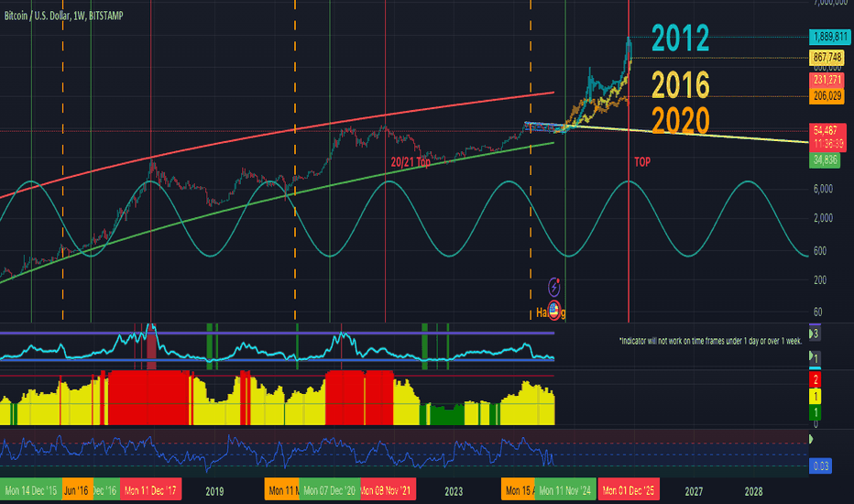Click the 2028 label on time axis
This screenshot has height=504, width=854.
click(753, 491)
